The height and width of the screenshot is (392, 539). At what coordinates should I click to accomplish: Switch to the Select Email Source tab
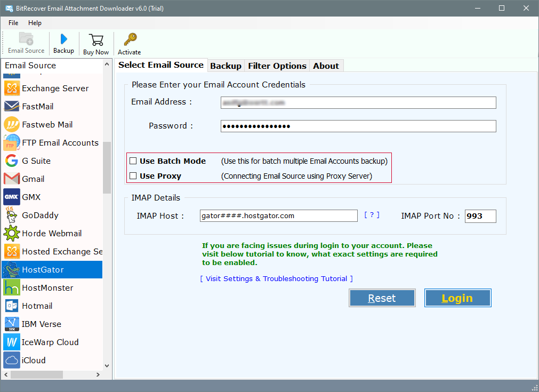(x=161, y=65)
